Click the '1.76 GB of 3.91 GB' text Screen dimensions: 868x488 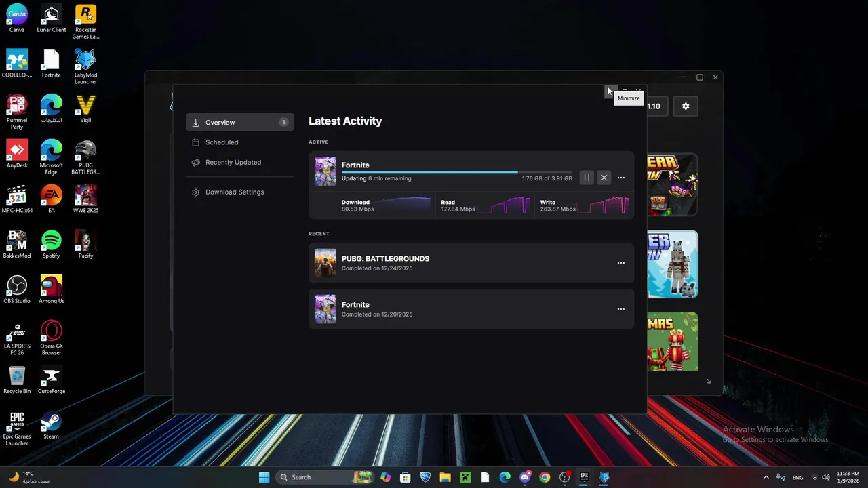pyautogui.click(x=547, y=179)
